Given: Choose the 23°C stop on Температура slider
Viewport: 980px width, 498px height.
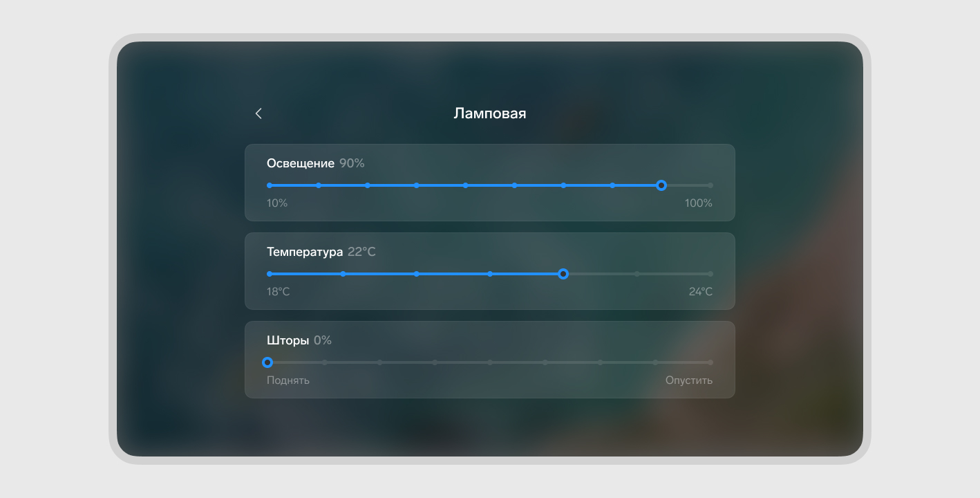Looking at the screenshot, I should coord(637,274).
